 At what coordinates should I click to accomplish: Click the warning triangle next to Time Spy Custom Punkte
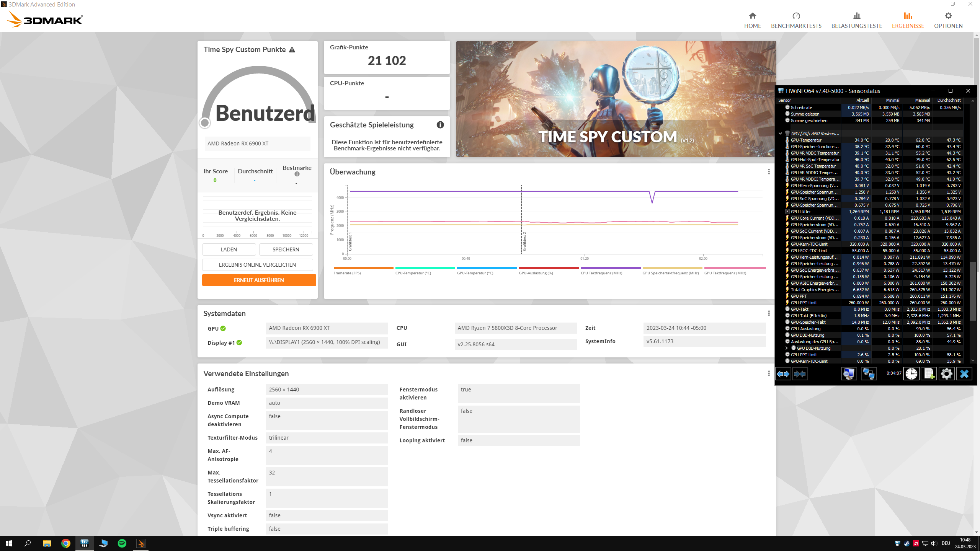pos(292,50)
